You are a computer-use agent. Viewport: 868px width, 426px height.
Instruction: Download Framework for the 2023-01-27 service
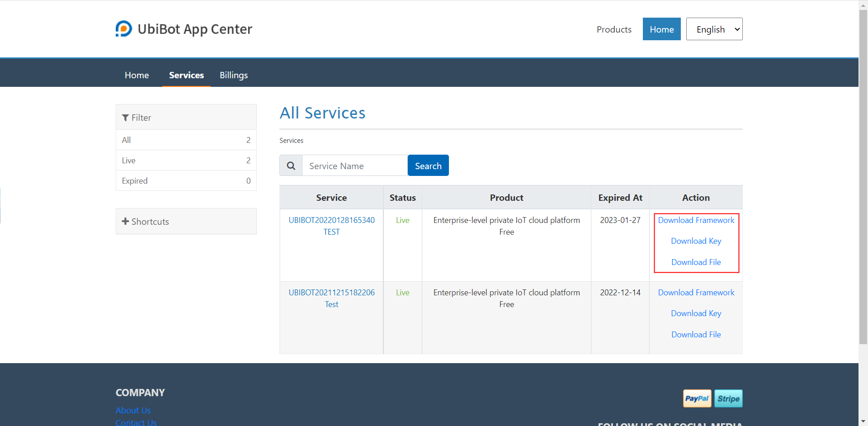pos(696,220)
